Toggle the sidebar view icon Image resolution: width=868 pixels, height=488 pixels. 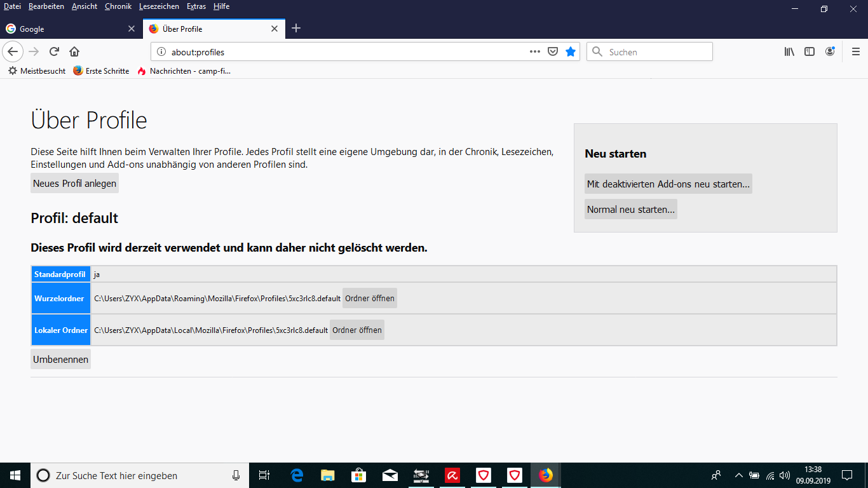pyautogui.click(x=810, y=52)
